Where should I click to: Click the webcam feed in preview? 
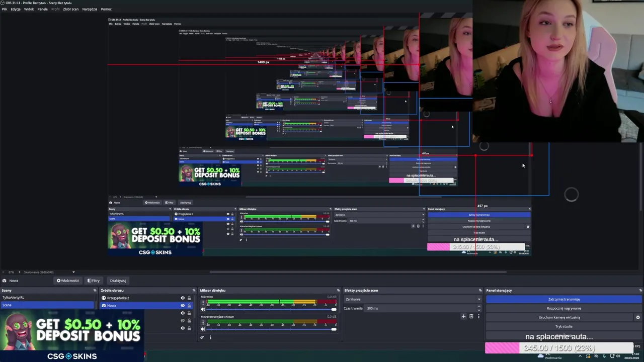pos(557,71)
